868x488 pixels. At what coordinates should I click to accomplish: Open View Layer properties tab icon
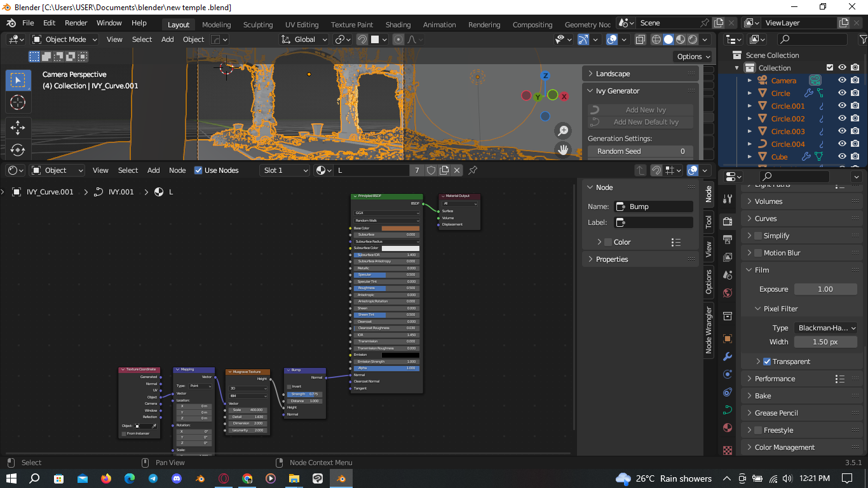[x=728, y=256]
